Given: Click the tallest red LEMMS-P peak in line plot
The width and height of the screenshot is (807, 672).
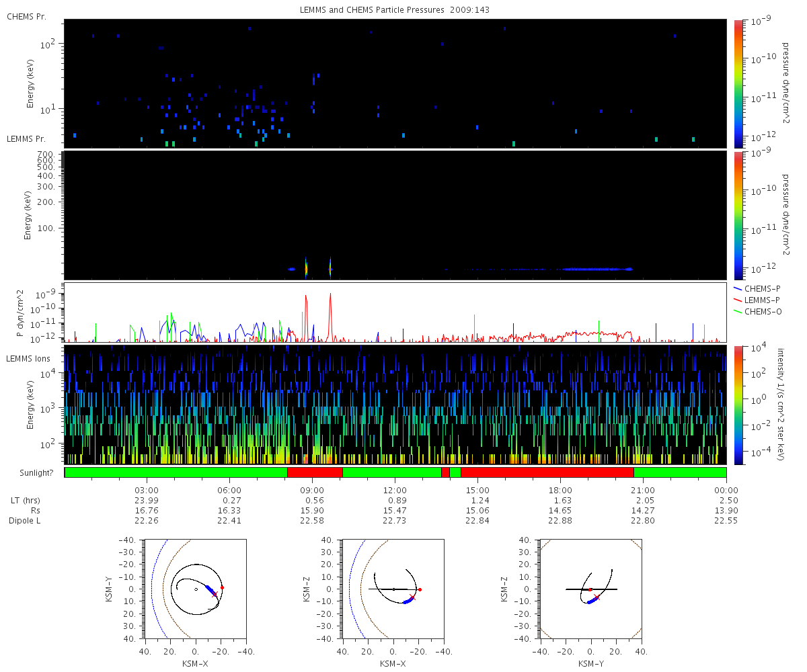Looking at the screenshot, I should click(330, 296).
